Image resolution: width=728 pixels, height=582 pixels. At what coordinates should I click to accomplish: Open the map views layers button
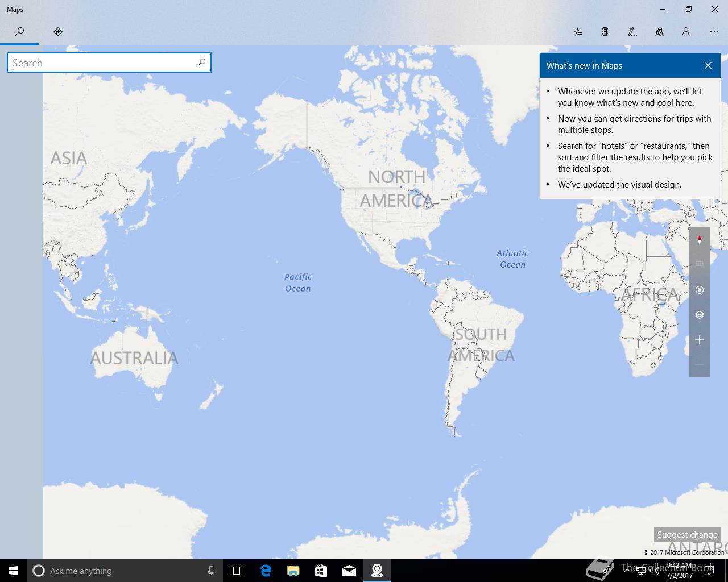click(700, 315)
